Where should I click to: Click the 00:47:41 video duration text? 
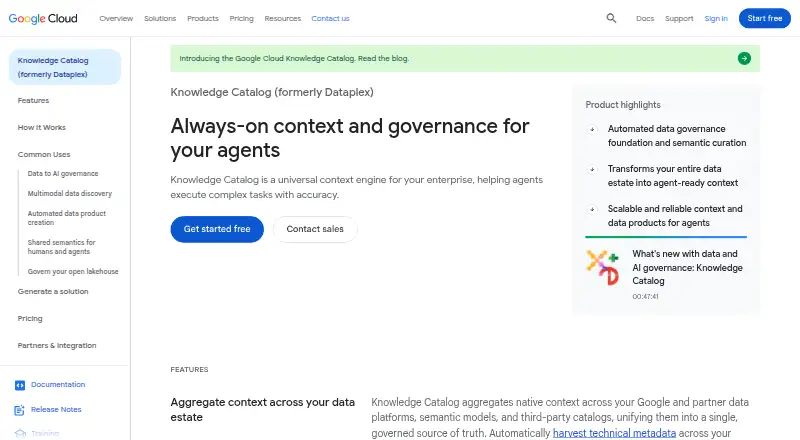coord(645,297)
